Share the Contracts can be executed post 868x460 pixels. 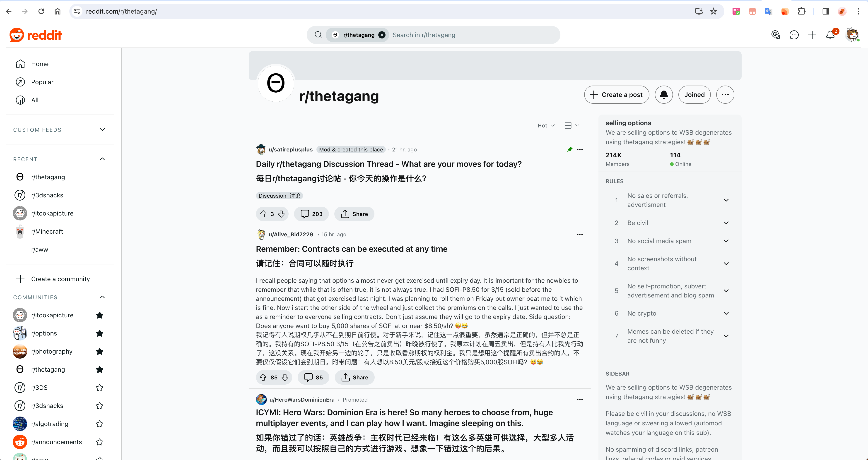tap(354, 377)
